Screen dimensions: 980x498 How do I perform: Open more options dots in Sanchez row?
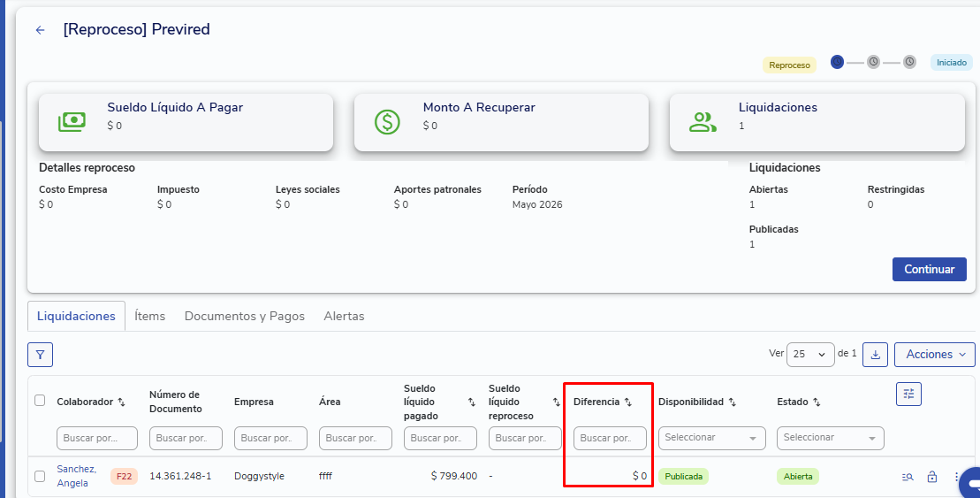click(956, 477)
